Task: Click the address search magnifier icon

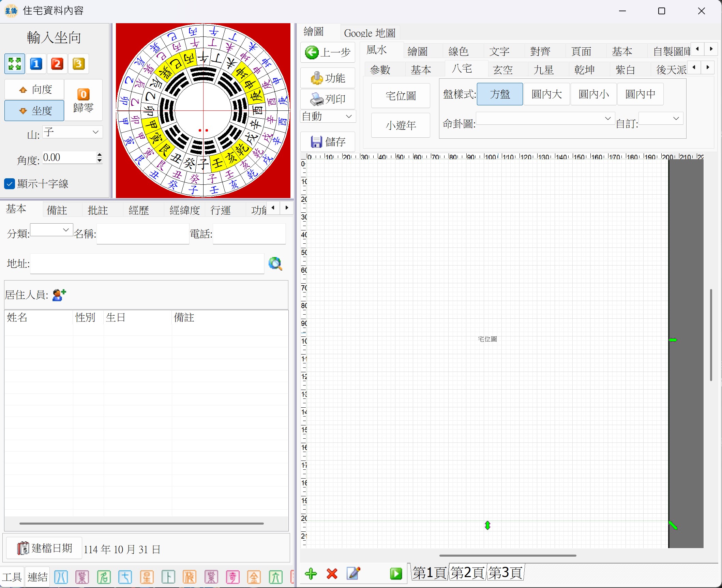Action: (x=275, y=263)
